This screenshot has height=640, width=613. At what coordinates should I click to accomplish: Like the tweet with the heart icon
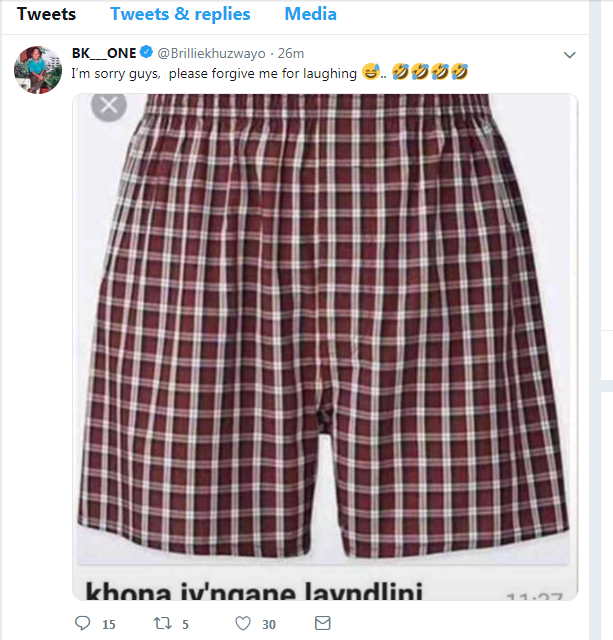coord(243,623)
